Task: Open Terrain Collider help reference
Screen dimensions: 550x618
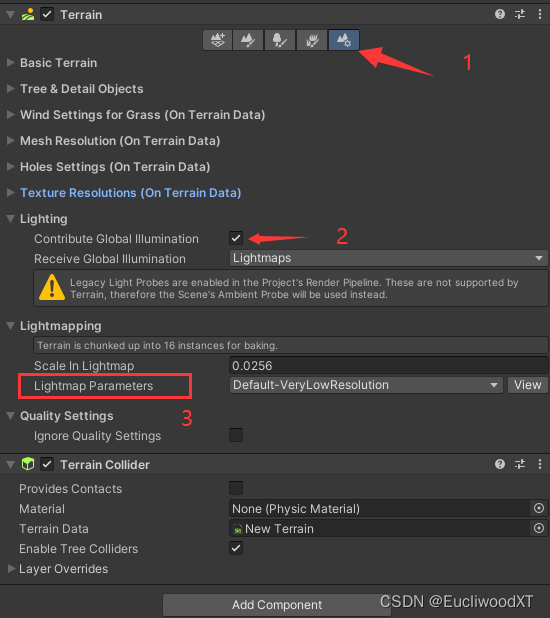Action: [x=500, y=464]
